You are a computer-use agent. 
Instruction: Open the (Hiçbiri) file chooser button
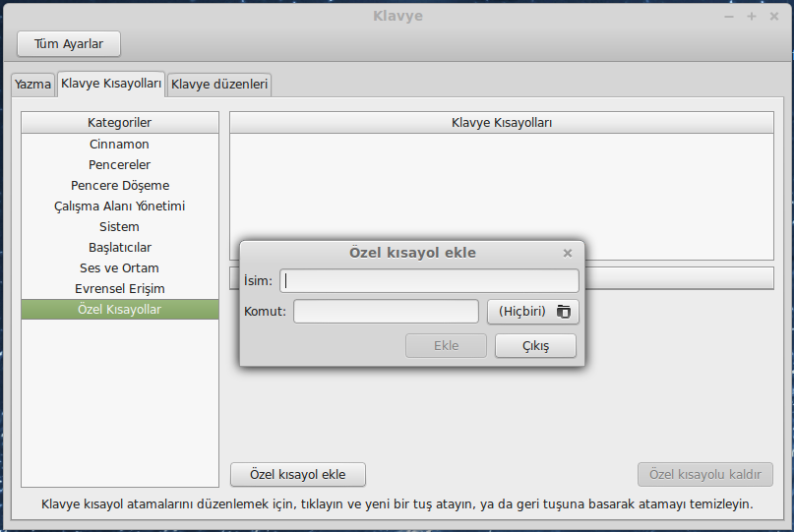pyautogui.click(x=533, y=312)
